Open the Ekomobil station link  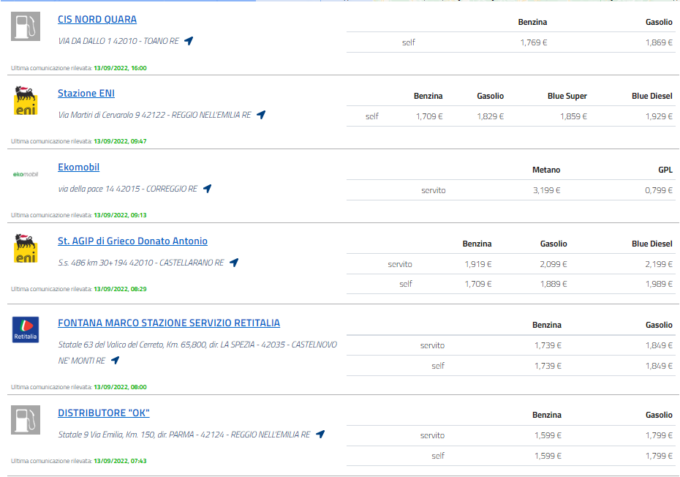point(78,167)
